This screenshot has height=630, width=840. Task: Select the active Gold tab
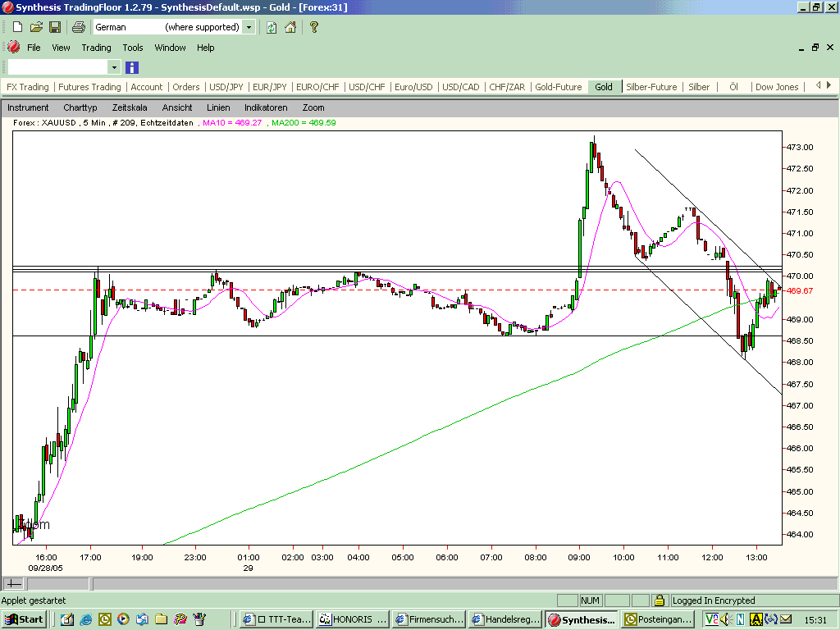pos(604,87)
